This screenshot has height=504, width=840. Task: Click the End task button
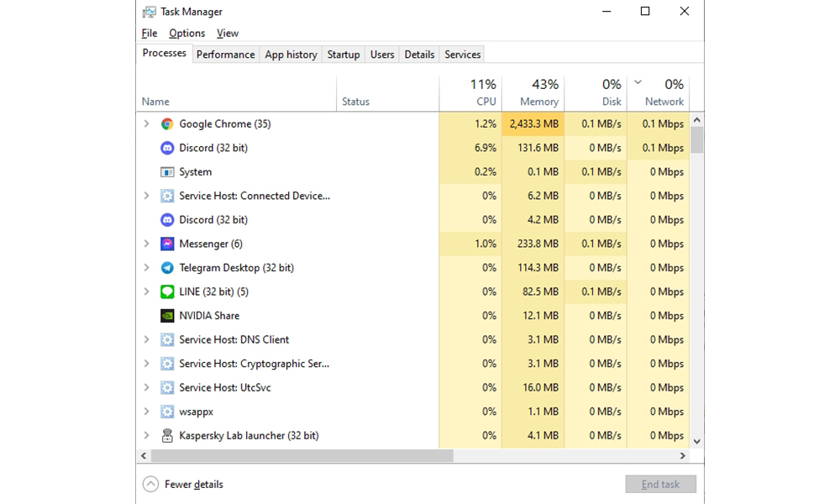[x=660, y=484]
